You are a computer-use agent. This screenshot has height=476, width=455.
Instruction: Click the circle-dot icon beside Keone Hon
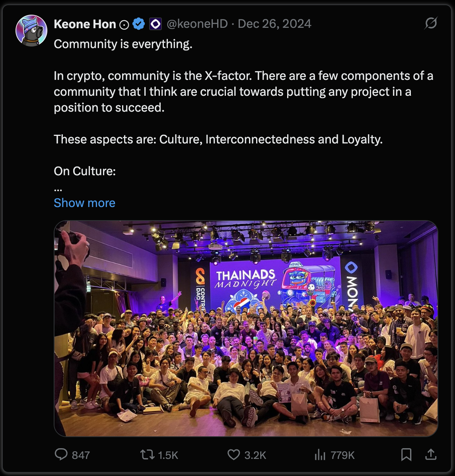point(124,25)
